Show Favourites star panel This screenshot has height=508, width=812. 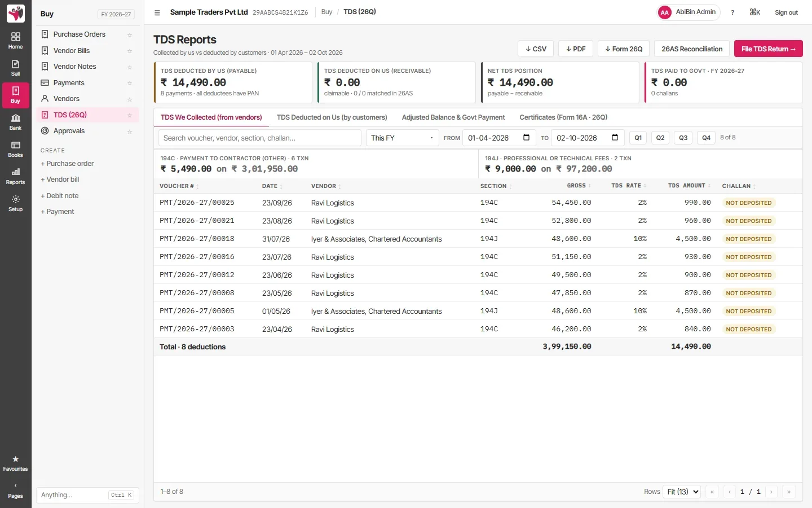click(15, 463)
